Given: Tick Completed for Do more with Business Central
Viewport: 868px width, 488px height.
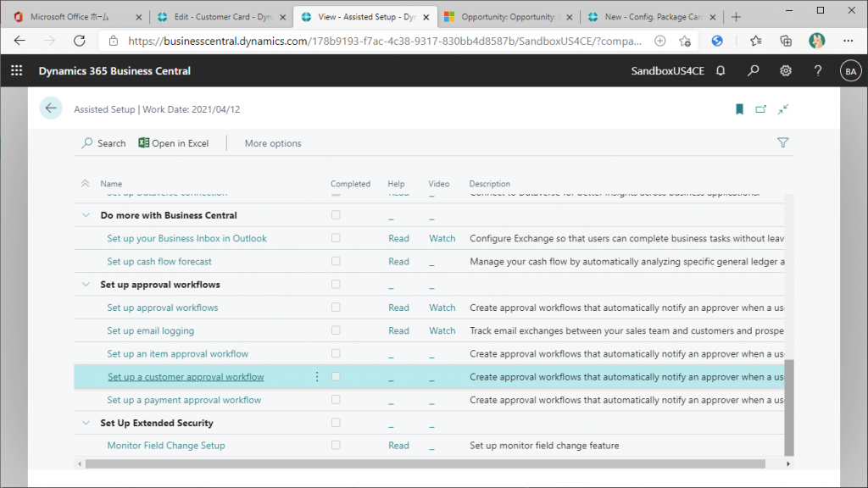Looking at the screenshot, I should 336,214.
